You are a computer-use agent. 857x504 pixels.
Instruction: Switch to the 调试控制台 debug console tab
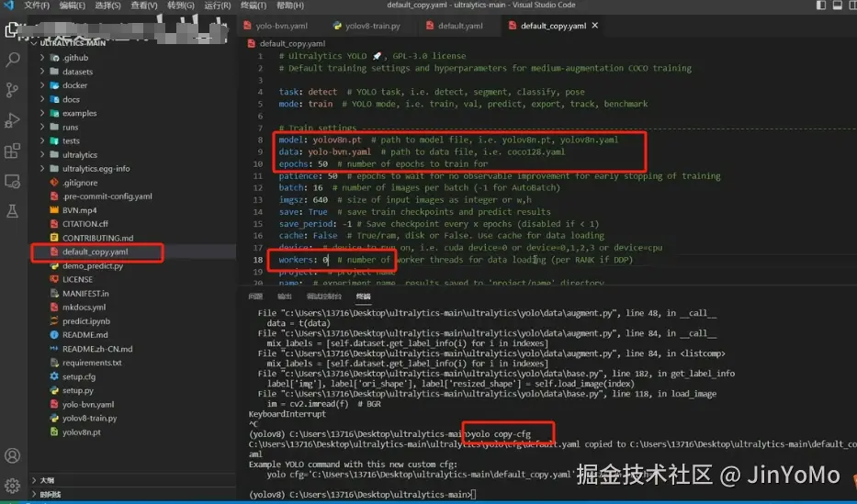[324, 297]
